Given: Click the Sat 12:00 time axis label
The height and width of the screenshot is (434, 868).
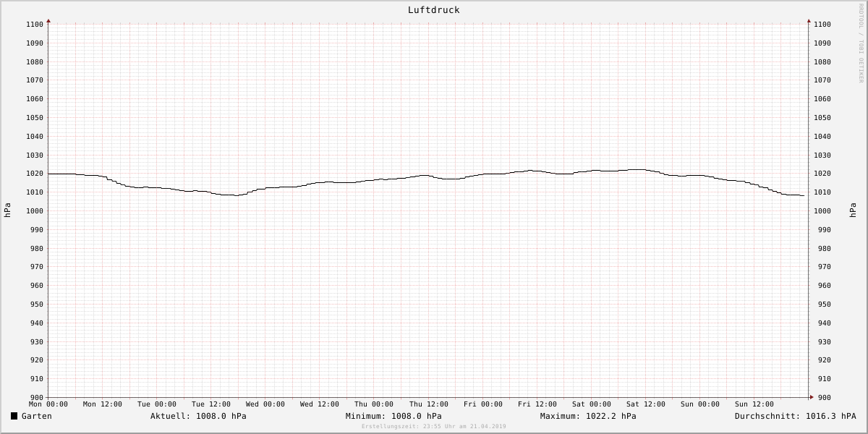Looking at the screenshot, I should coord(646,404).
